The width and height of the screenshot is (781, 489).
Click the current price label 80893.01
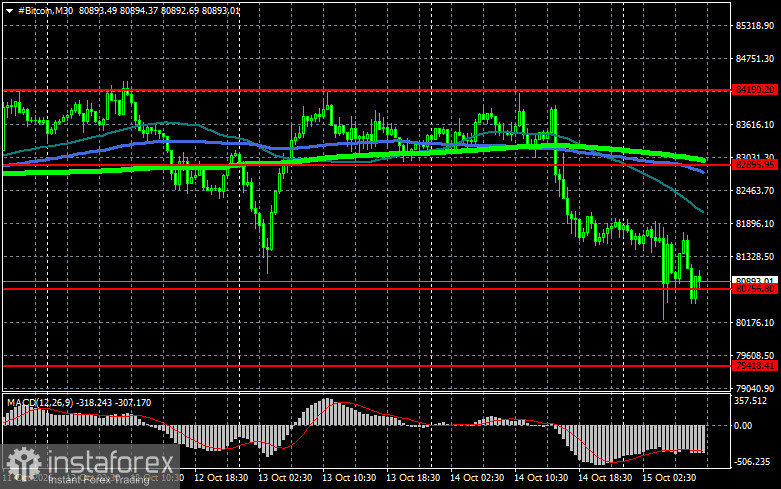point(755,280)
